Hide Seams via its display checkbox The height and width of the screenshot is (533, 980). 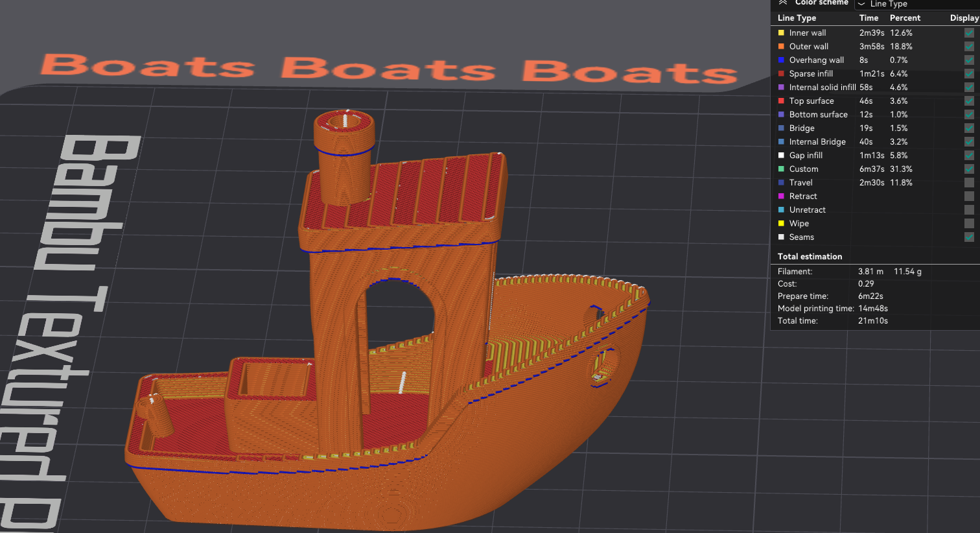pyautogui.click(x=968, y=237)
